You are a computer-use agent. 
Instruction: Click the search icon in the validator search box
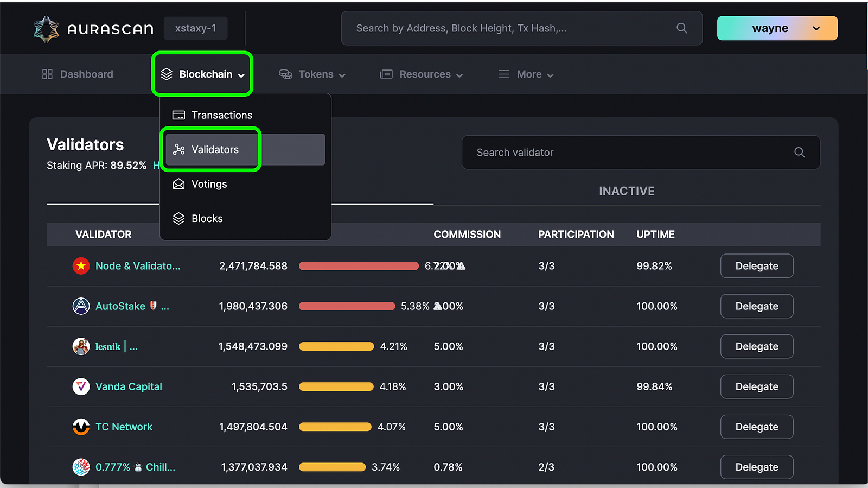click(x=799, y=153)
